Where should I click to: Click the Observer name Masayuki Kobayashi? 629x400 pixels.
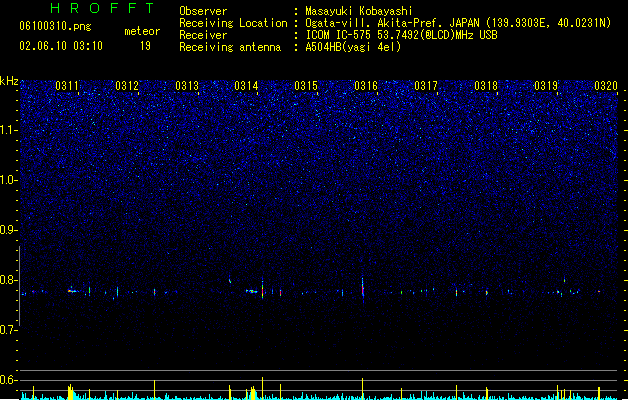358,11
